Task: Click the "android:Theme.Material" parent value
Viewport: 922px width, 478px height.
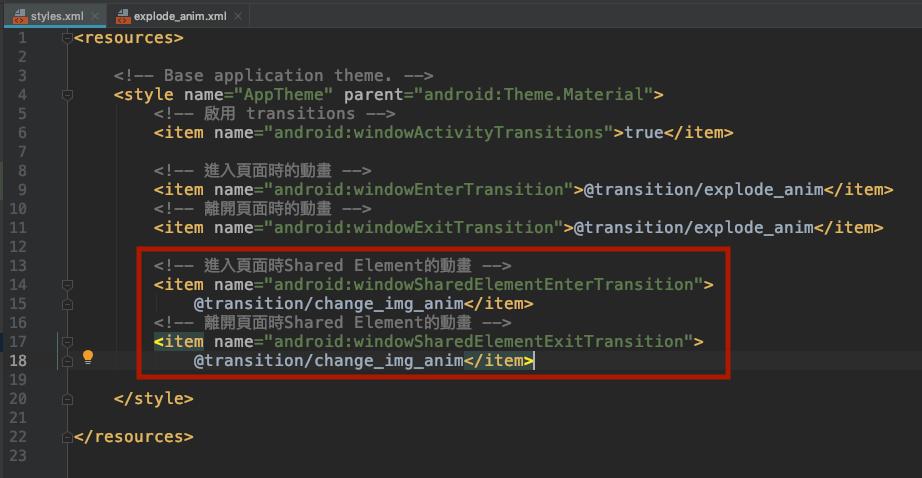Action: 533,95
